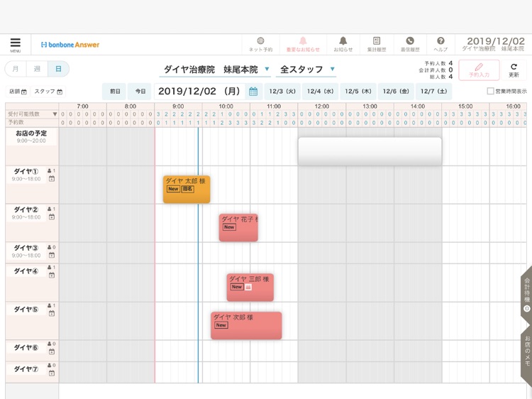The height and width of the screenshot is (399, 532).
Task: Click the small memo icon on ダイヤ 三郎 card
Action: point(248,288)
